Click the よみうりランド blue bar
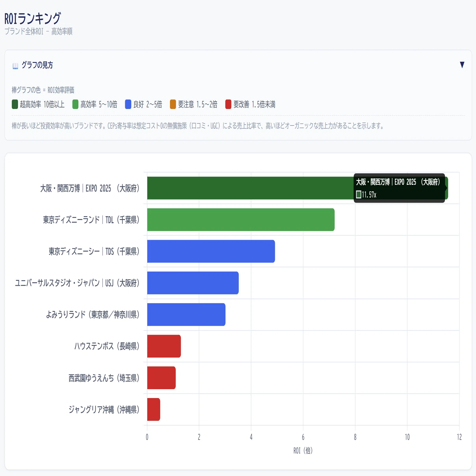Image resolution: width=476 pixels, height=476 pixels. coord(186,314)
